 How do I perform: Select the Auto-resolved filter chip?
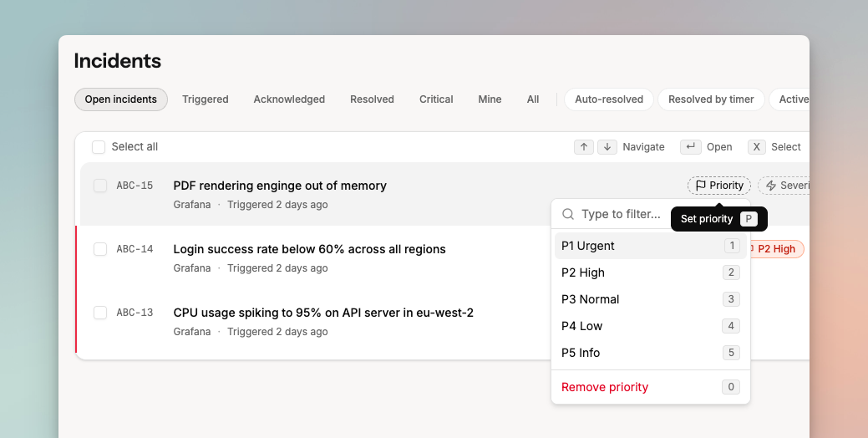(x=609, y=99)
